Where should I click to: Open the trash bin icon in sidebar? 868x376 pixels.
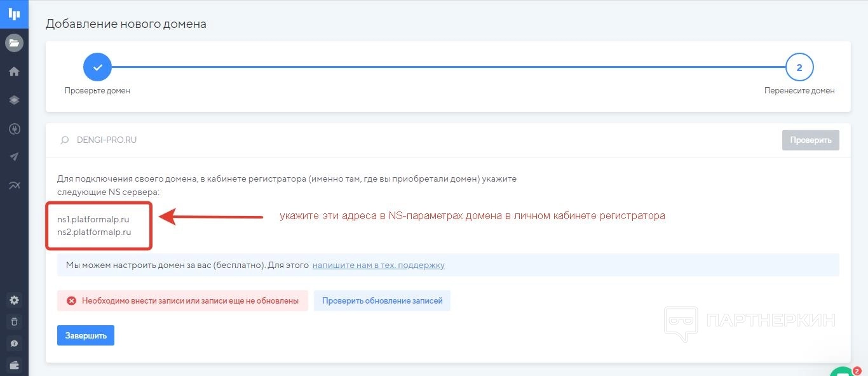tap(14, 321)
